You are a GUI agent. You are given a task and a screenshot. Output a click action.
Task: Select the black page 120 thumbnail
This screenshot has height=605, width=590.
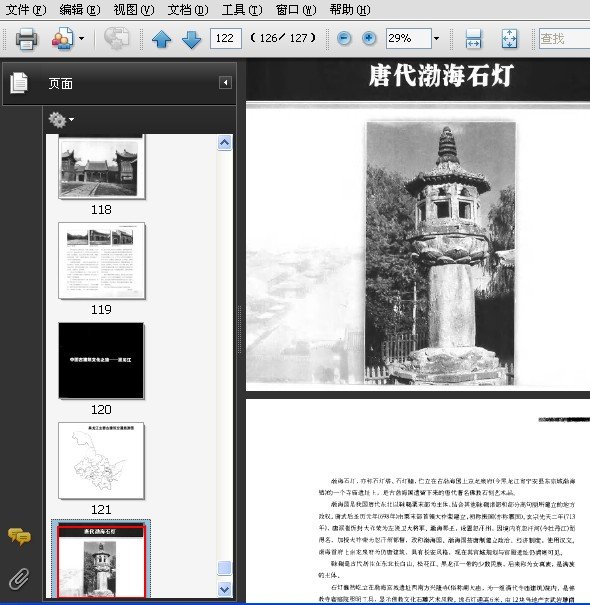pyautogui.click(x=101, y=360)
